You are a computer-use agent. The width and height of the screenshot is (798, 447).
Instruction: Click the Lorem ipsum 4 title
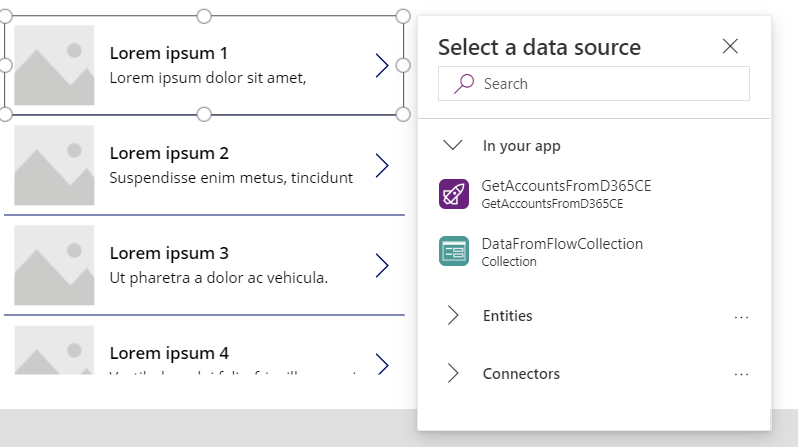point(169,353)
